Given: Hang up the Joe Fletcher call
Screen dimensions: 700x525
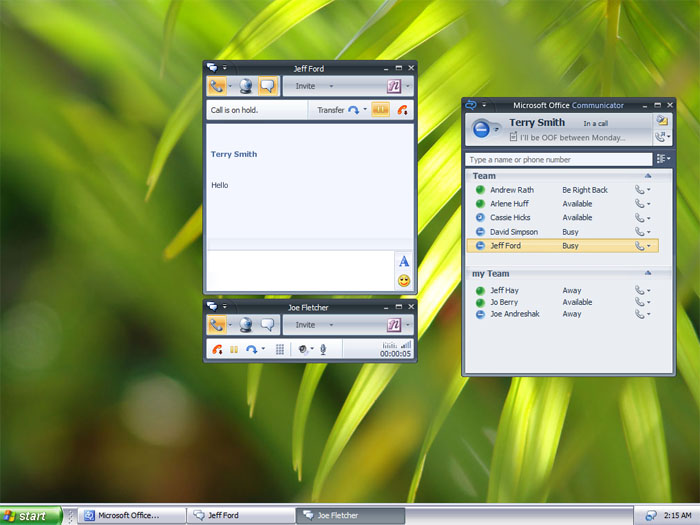Looking at the screenshot, I should 217,350.
